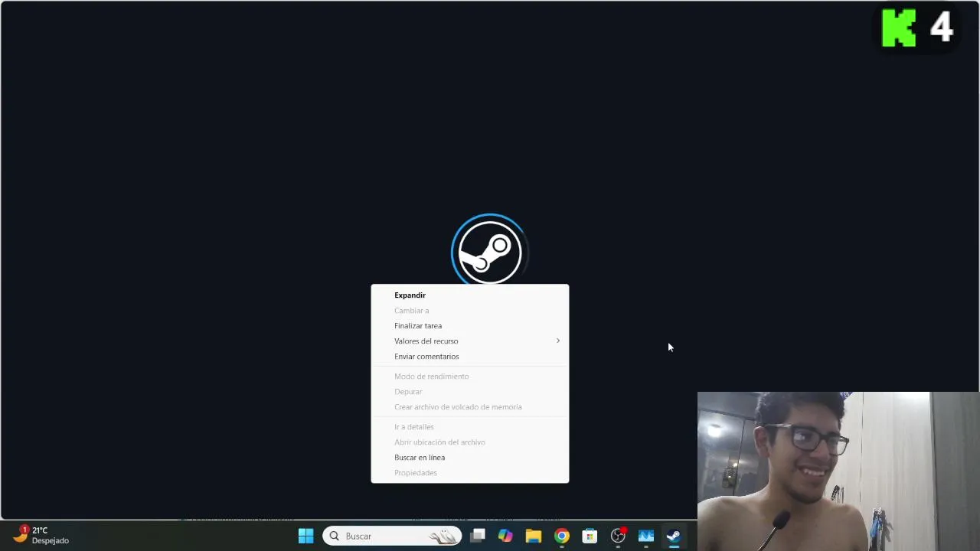Viewport: 980px width, 551px height.
Task: Open Microsoft Store from the taskbar
Action: coord(590,536)
